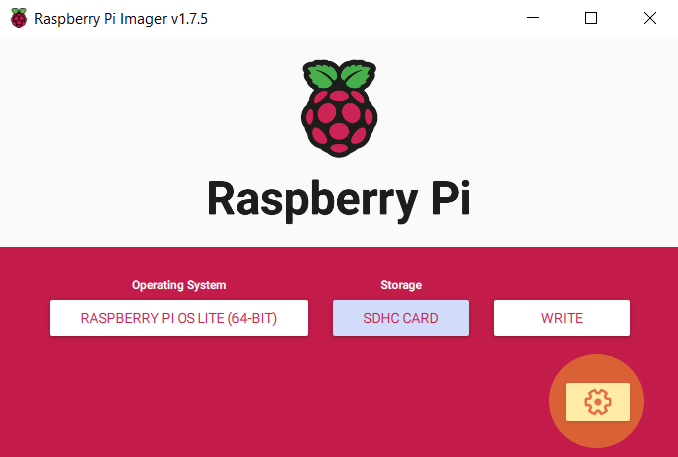
Task: Click the Operating System label
Action: (179, 285)
